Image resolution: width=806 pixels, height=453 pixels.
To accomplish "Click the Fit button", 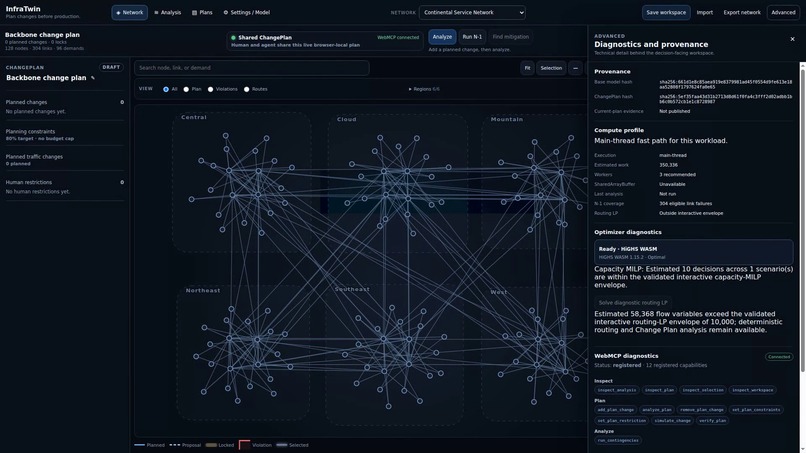I will [x=527, y=68].
